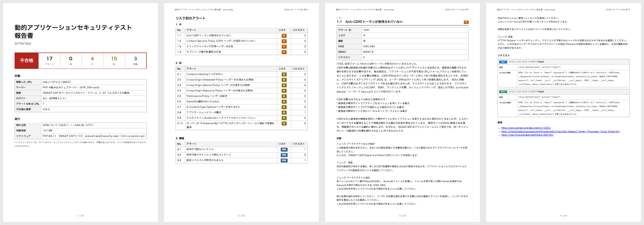Screen dimensions: 644x225
Task: Select the Cross-Origin-Opener-Policy alert row
Action: point(242,85)
